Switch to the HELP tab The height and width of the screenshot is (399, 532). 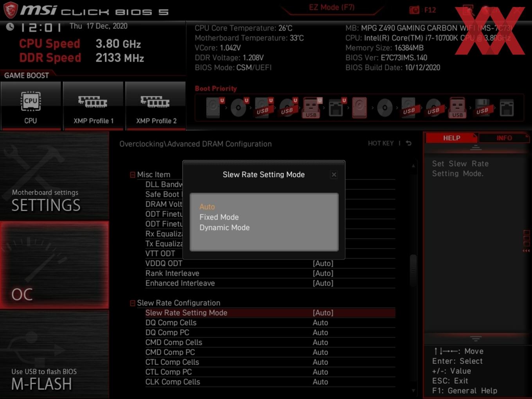point(451,138)
